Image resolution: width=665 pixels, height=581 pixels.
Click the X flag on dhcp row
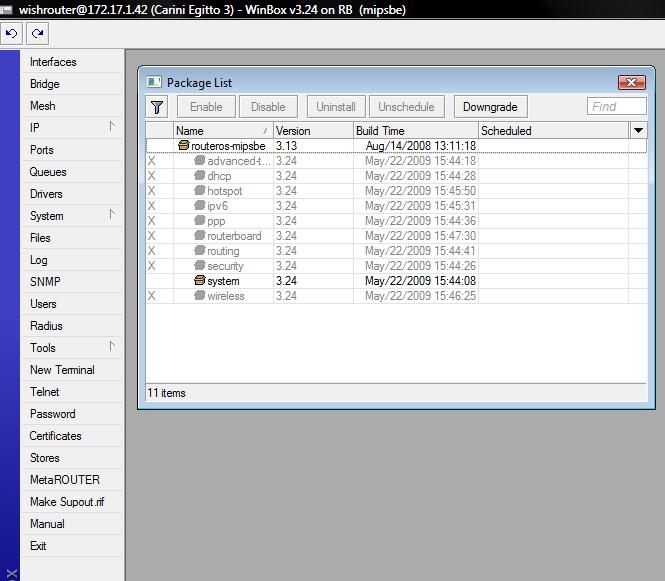[151, 176]
